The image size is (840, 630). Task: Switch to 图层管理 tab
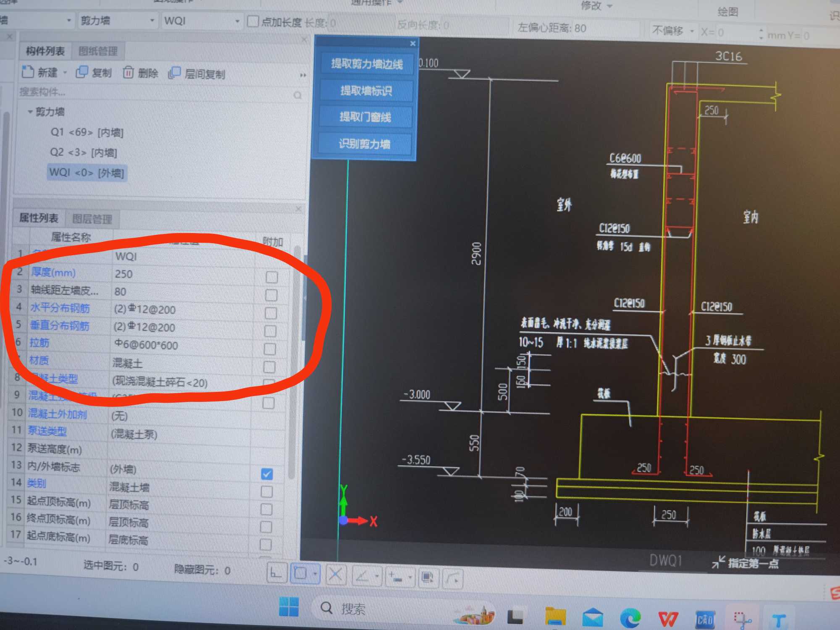(92, 219)
